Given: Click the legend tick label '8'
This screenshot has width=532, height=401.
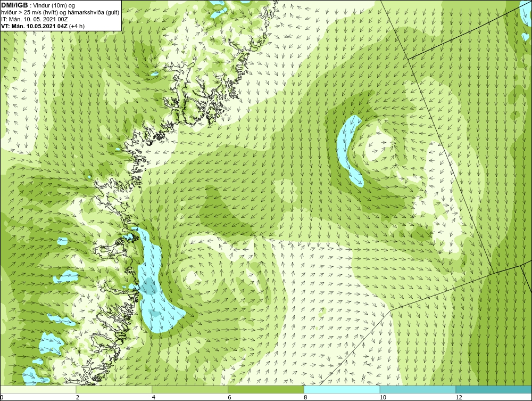Looking at the screenshot, I should pos(306,397).
